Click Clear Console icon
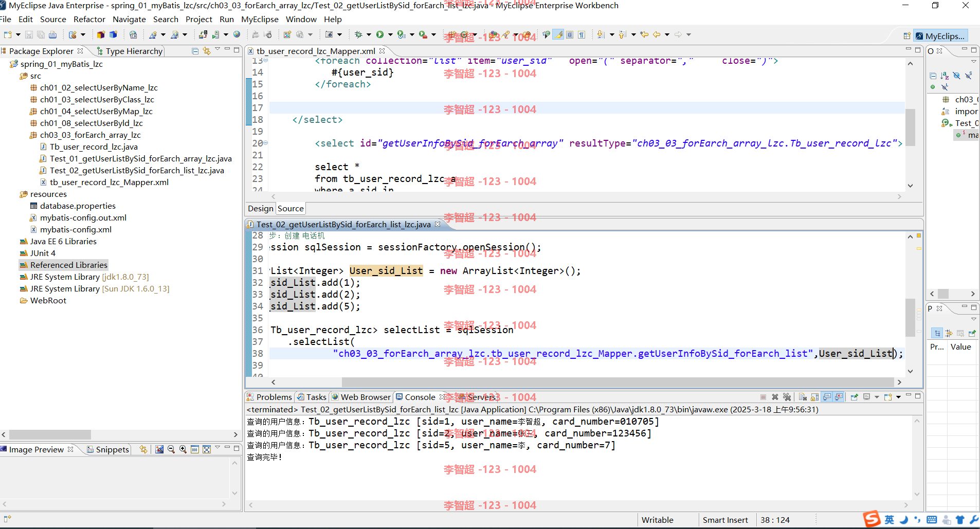 point(803,397)
